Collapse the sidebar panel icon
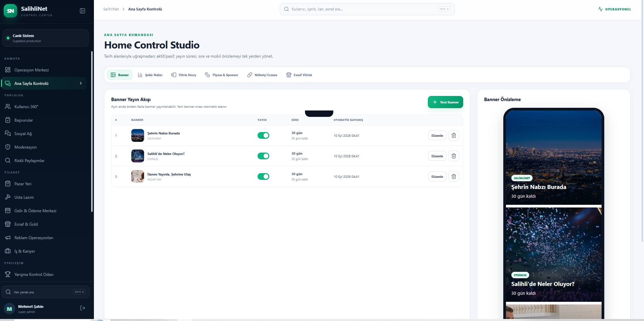Viewport: 644px width, 321px height. tap(82, 11)
